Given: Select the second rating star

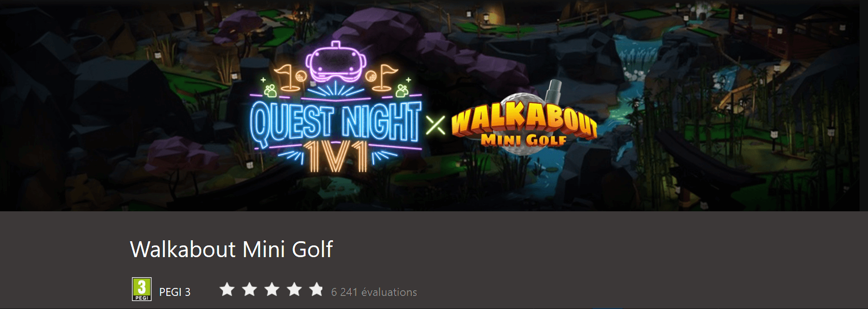Looking at the screenshot, I should coord(249,289).
